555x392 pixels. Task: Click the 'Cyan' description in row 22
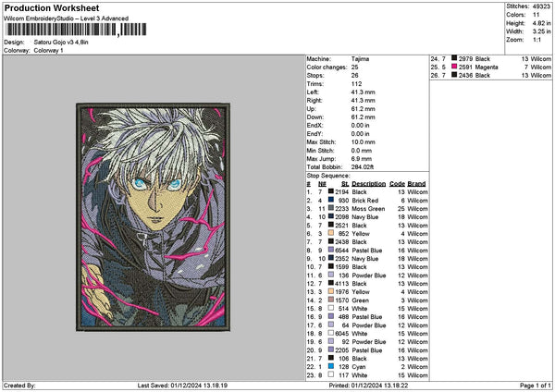359,367
